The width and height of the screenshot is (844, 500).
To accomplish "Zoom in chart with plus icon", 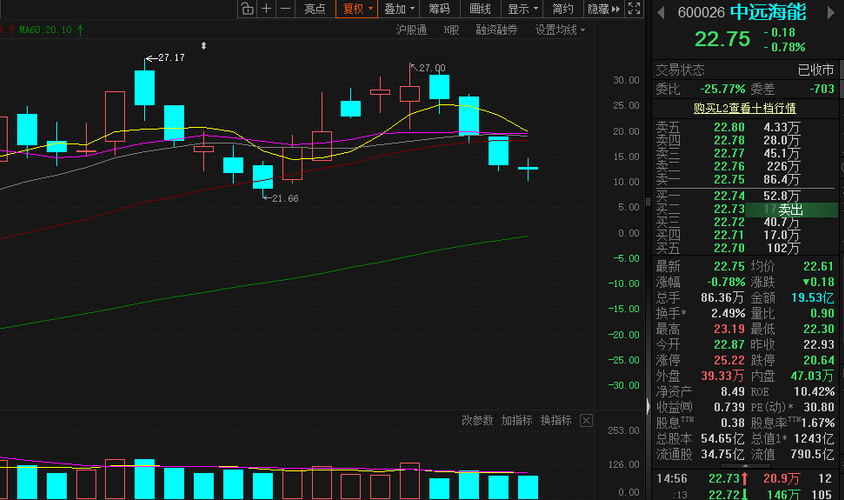I will point(266,9).
